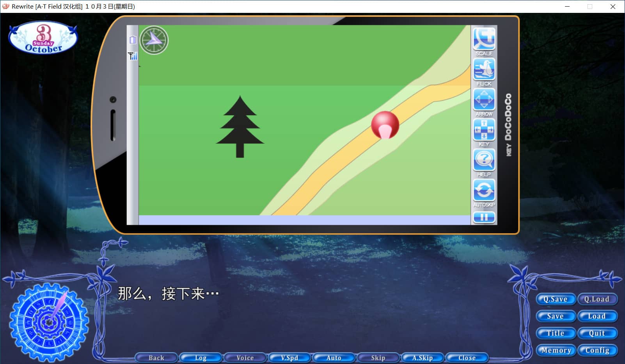Viewport: 625px width, 364px height.
Task: Click the October 3 Sunday date badge
Action: coord(43,38)
